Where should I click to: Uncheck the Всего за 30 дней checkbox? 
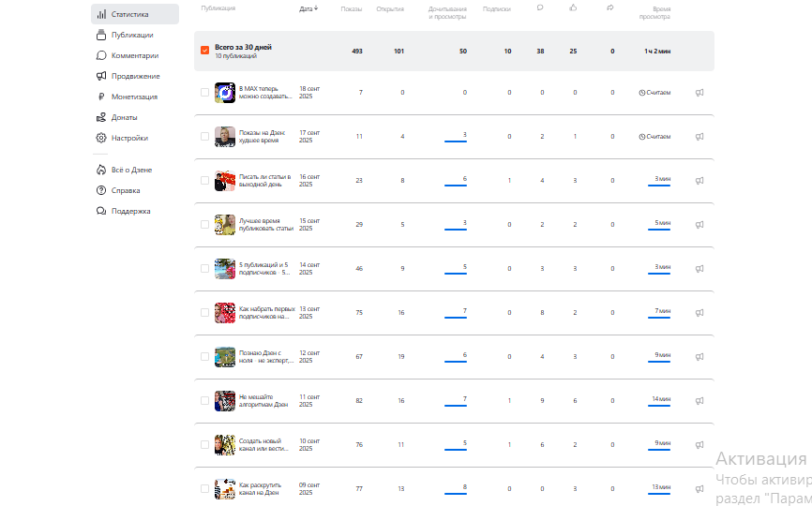coord(204,51)
